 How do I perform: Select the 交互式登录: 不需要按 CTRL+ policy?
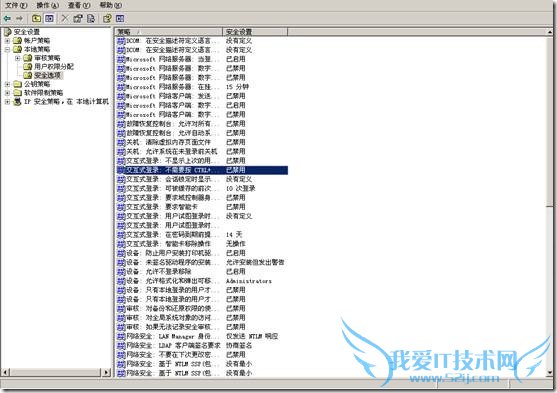pyautogui.click(x=202, y=170)
